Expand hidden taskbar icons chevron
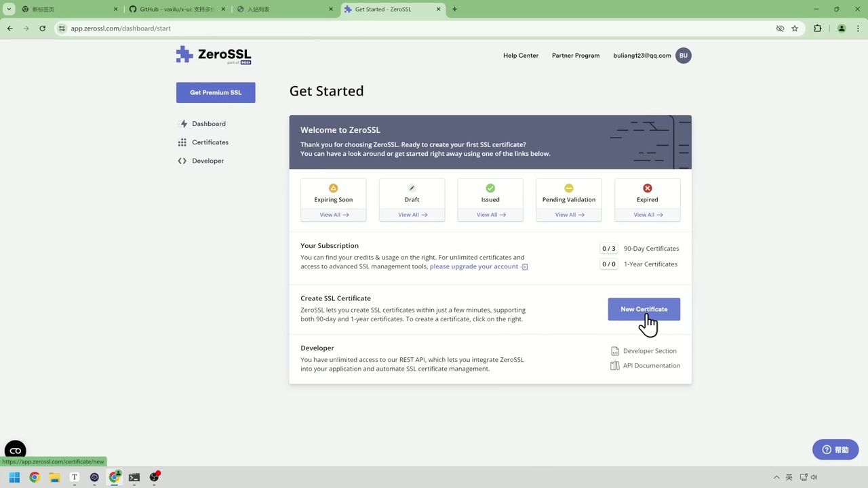The height and width of the screenshot is (488, 868). pyautogui.click(x=776, y=477)
